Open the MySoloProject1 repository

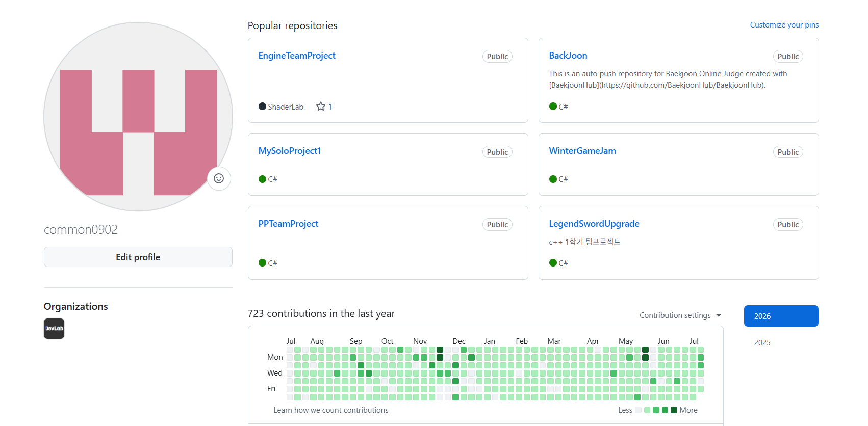click(290, 151)
